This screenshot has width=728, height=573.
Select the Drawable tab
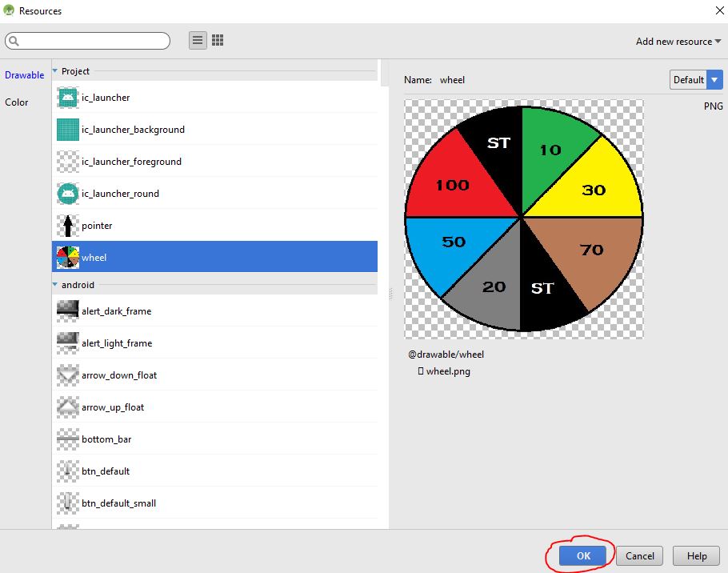click(25, 74)
